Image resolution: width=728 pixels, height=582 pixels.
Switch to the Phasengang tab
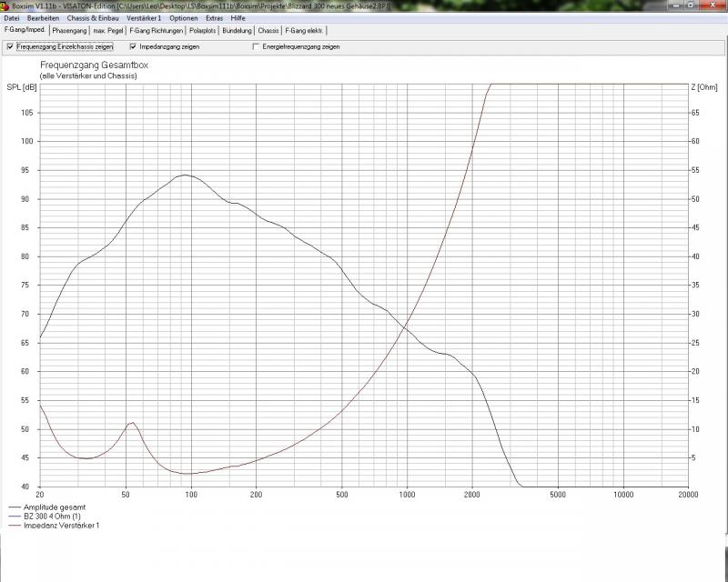[69, 30]
